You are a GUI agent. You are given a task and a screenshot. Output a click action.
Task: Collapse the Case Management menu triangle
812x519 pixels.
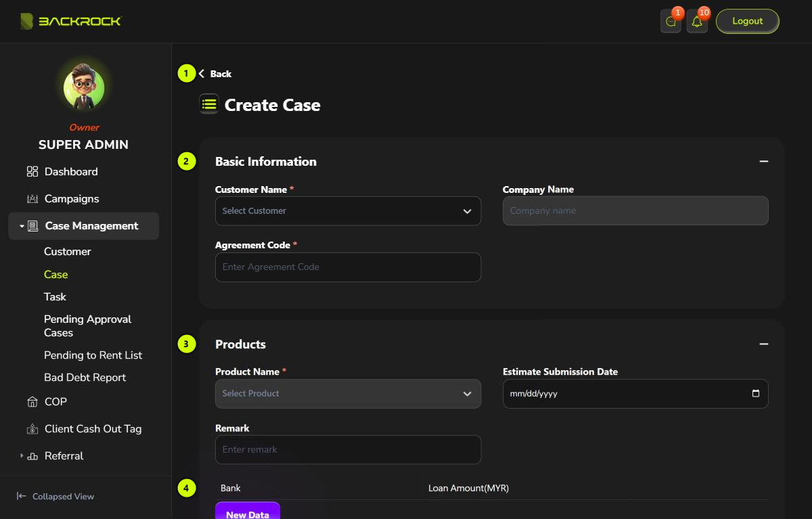click(x=22, y=226)
